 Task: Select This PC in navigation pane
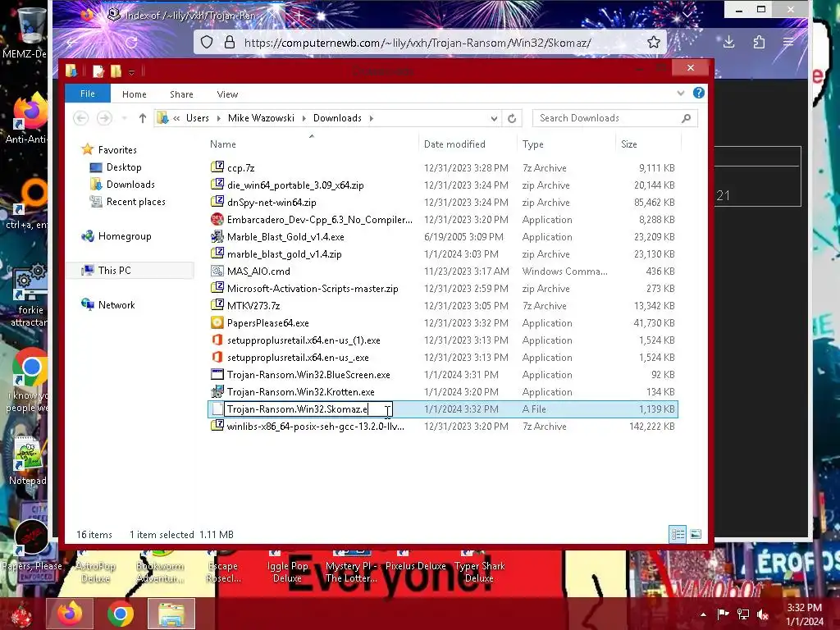114,271
